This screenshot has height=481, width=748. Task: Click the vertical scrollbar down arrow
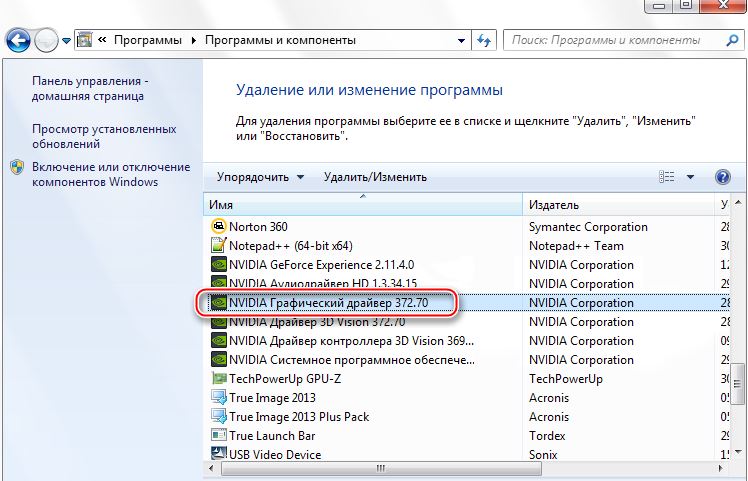738,452
